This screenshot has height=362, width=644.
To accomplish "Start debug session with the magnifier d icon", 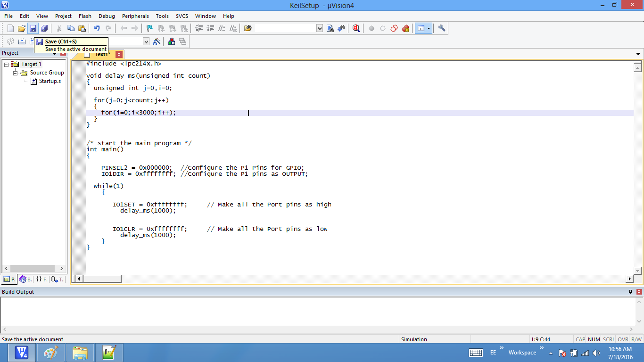I will tap(356, 28).
